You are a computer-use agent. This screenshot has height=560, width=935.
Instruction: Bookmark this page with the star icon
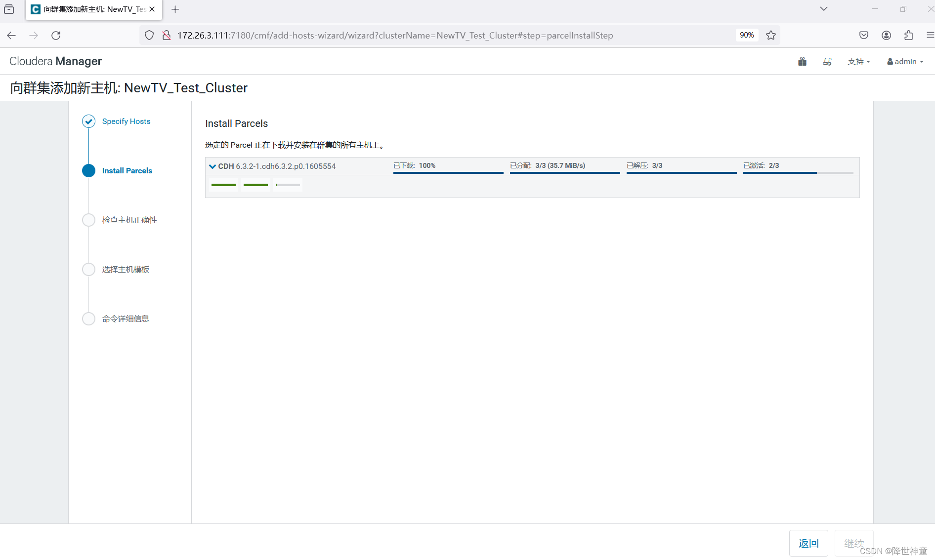point(770,35)
